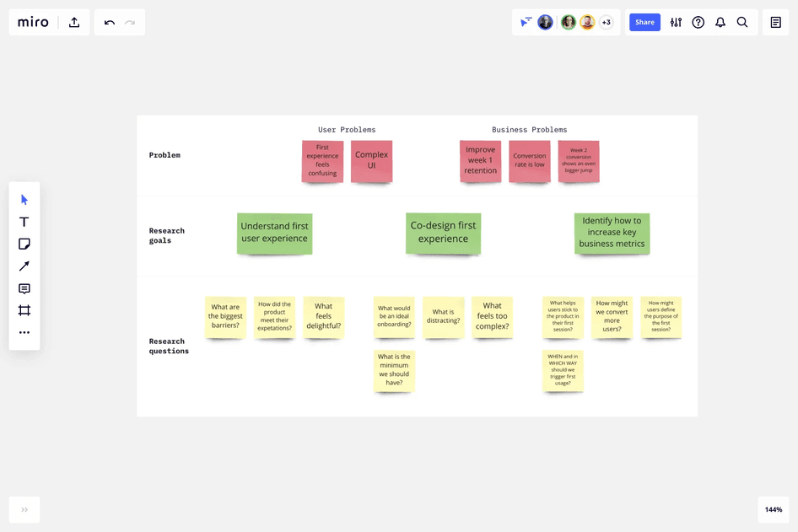
Task: Toggle collaborator cursor tracking
Action: pos(524,22)
